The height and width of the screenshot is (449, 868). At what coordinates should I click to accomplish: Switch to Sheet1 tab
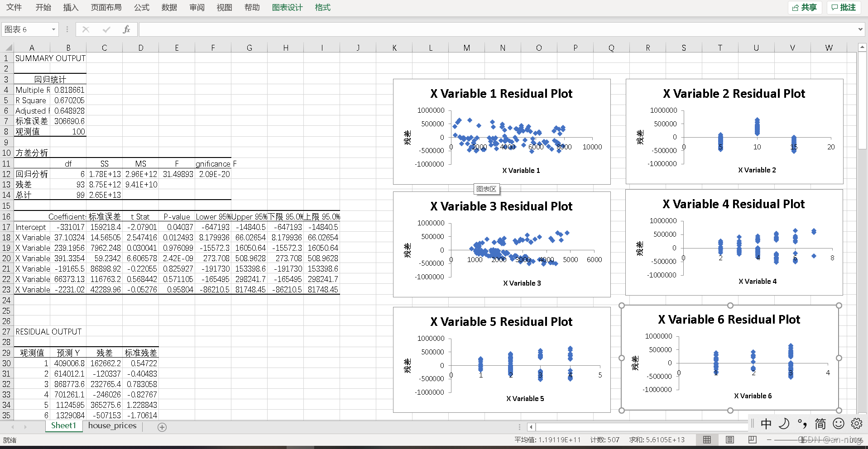pos(63,425)
